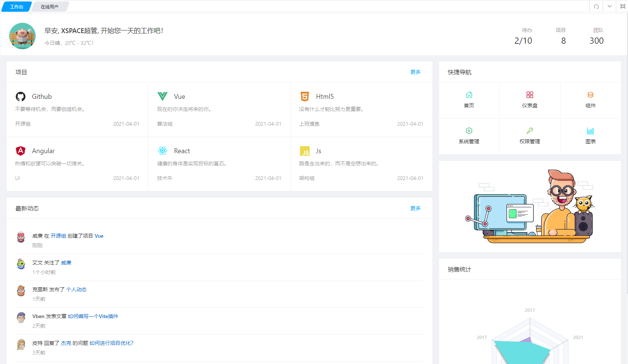This screenshot has height=364, width=628.
Task: Click the 2021 axis label on radar chart
Action: pyautogui.click(x=578, y=337)
